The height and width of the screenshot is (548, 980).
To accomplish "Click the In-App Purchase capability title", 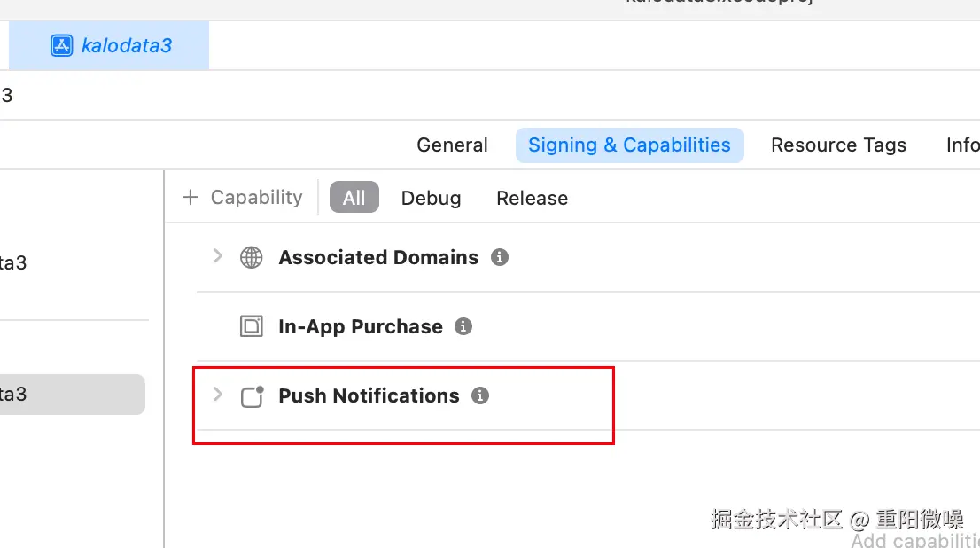I will coord(360,326).
